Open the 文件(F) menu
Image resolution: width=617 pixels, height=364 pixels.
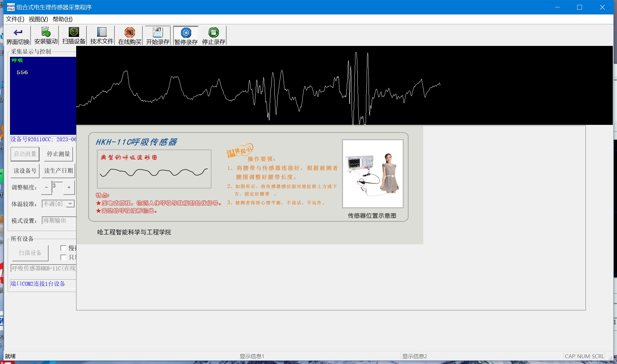click(15, 19)
